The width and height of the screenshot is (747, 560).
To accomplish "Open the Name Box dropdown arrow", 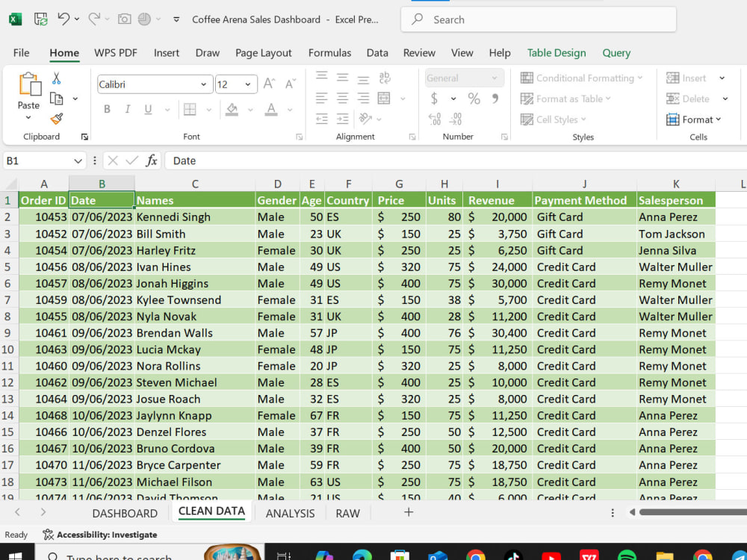I will pyautogui.click(x=78, y=161).
